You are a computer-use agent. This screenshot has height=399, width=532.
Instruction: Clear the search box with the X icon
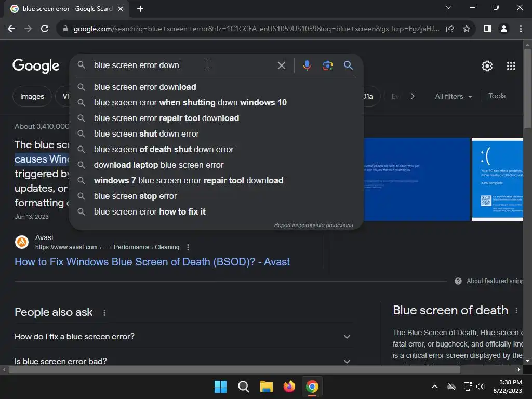[281, 65]
